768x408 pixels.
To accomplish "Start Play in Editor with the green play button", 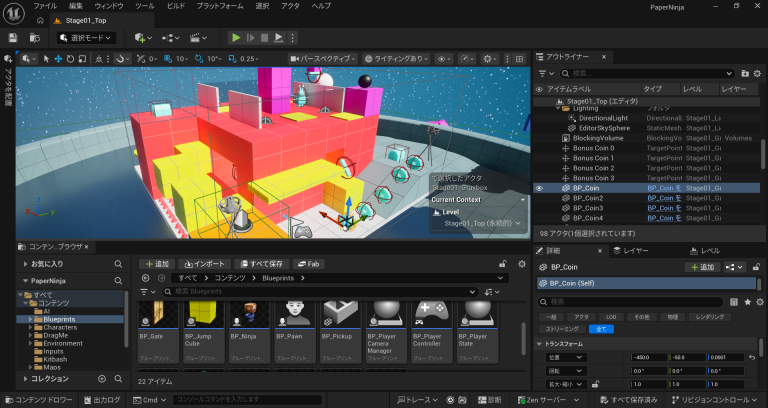I will (x=236, y=38).
